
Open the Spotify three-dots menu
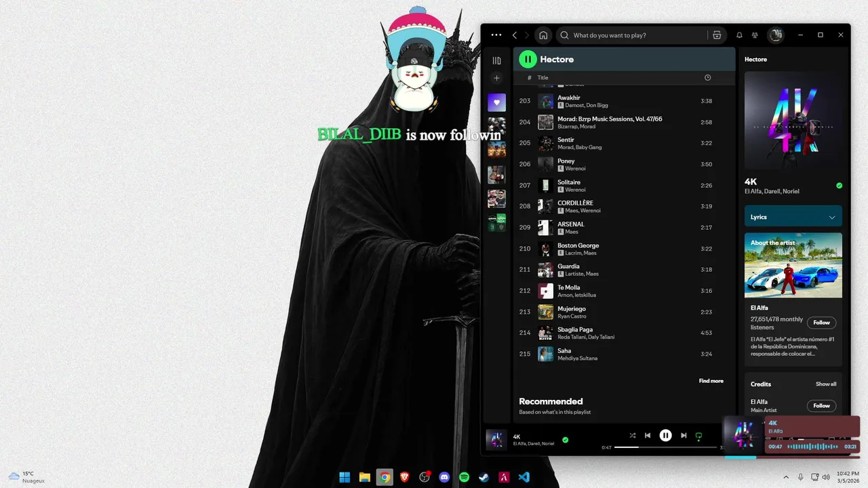496,35
